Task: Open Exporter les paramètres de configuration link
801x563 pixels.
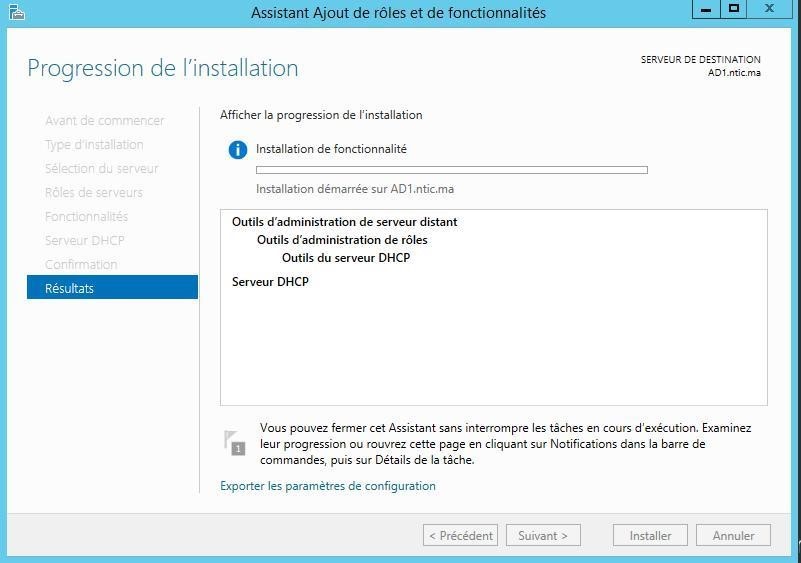Action: click(x=328, y=486)
